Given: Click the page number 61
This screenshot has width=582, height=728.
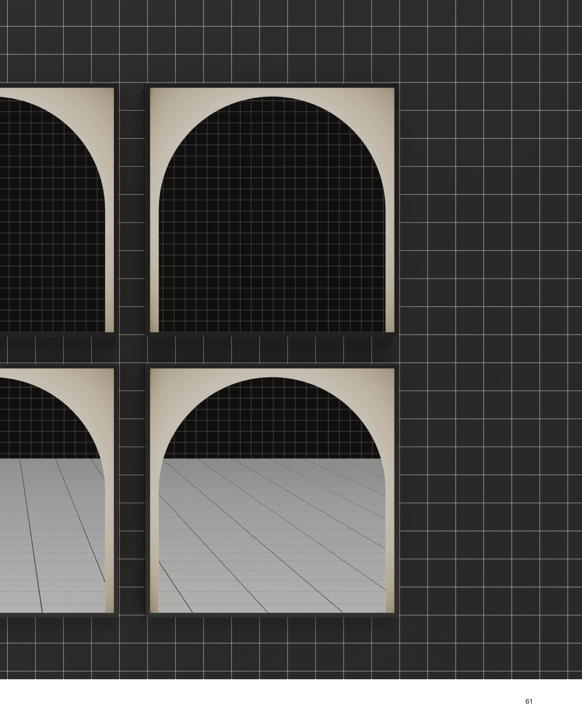Looking at the screenshot, I should click(529, 701).
